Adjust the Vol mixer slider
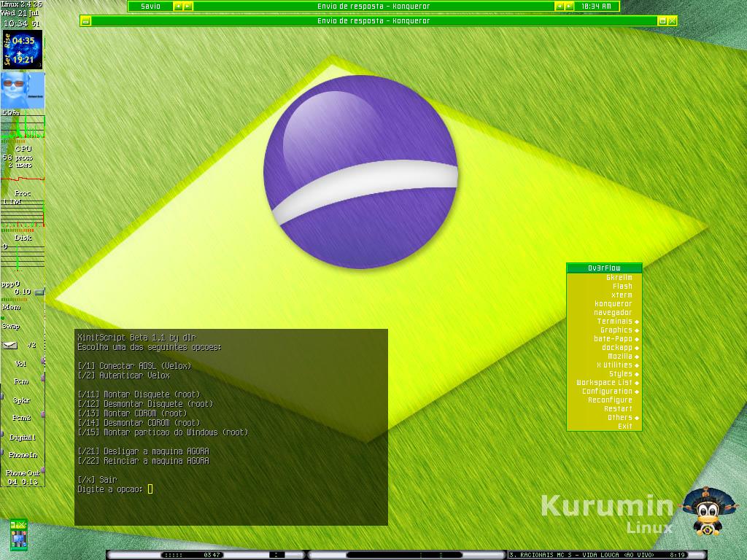This screenshot has width=747, height=560. pos(43,362)
